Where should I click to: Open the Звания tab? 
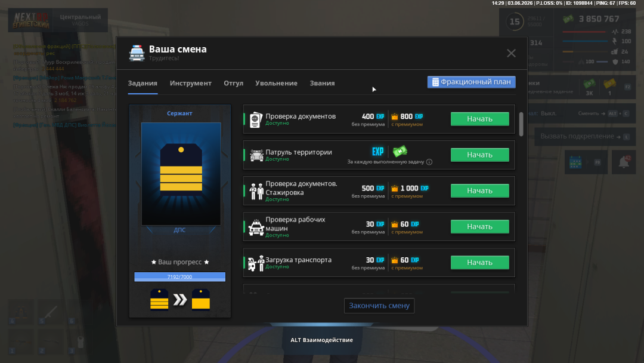click(x=322, y=83)
